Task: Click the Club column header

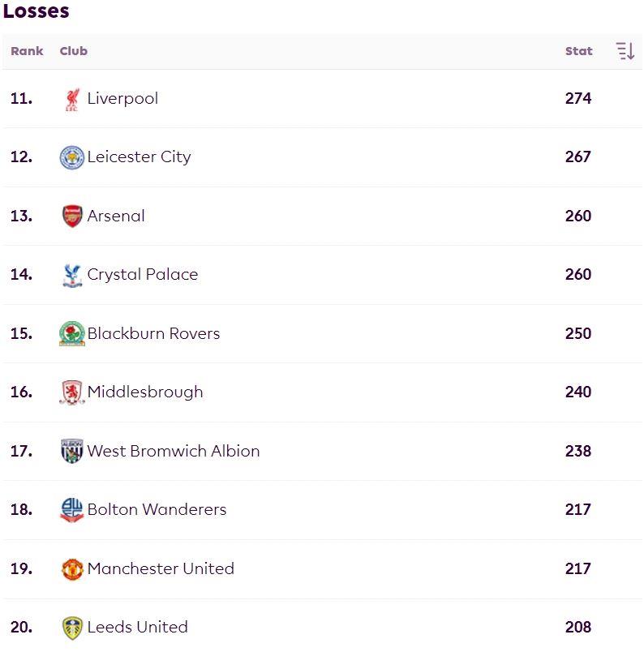Action: click(x=74, y=51)
